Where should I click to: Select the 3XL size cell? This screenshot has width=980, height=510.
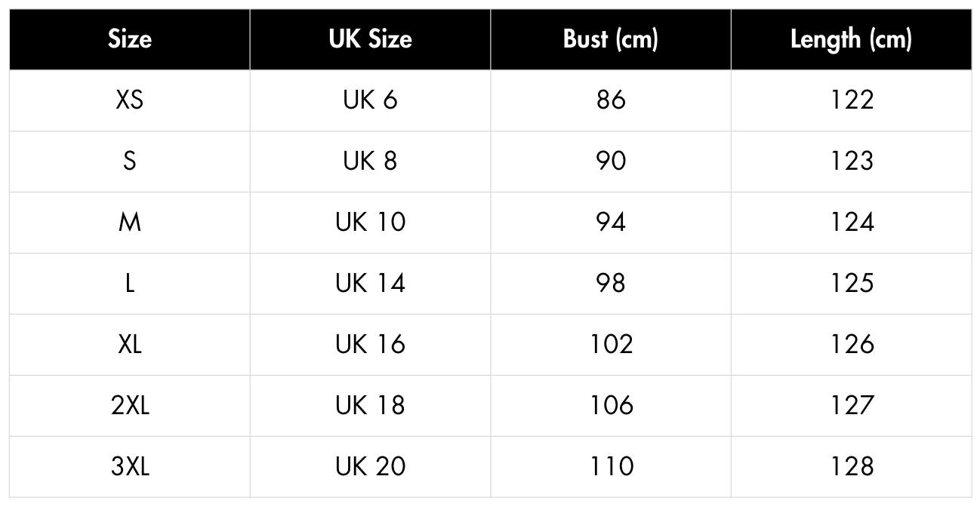pyautogui.click(x=130, y=467)
